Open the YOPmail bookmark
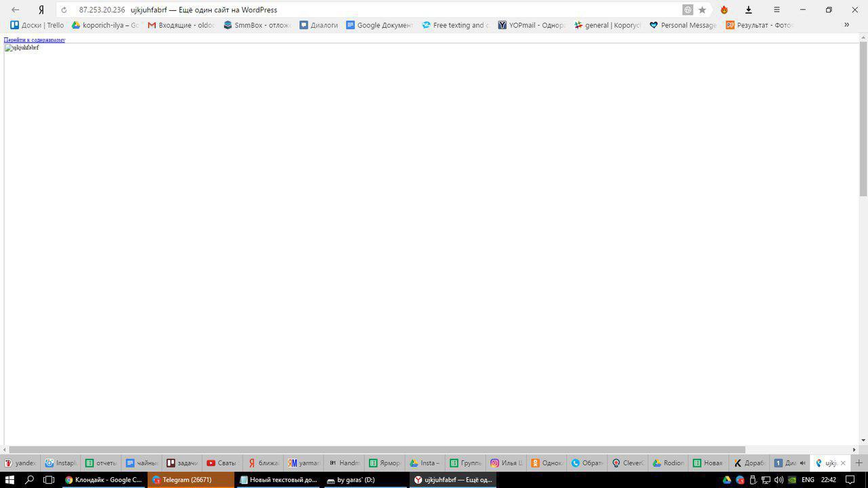868x488 pixels. click(x=531, y=25)
